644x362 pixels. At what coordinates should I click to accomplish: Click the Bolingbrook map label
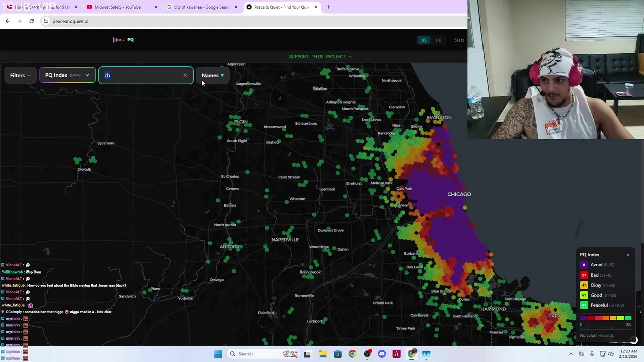(x=310, y=272)
